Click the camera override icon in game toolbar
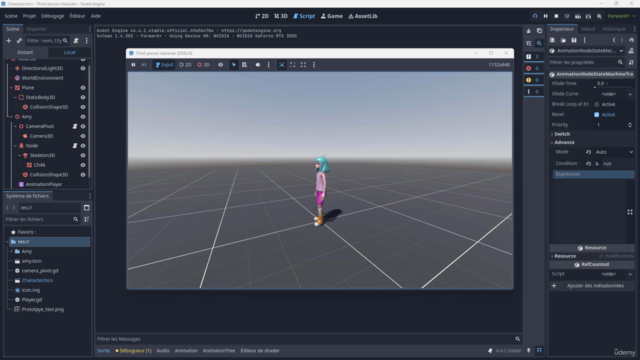Screen dimensions: 640x360 pyautogui.click(x=258, y=64)
